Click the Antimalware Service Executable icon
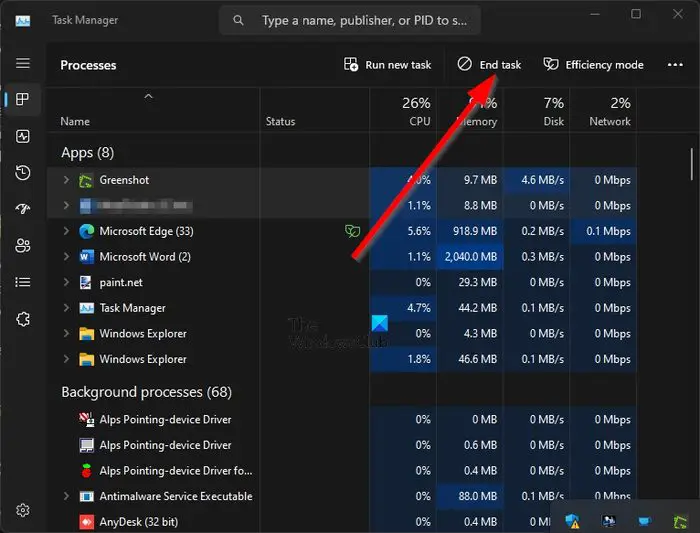 pos(86,496)
